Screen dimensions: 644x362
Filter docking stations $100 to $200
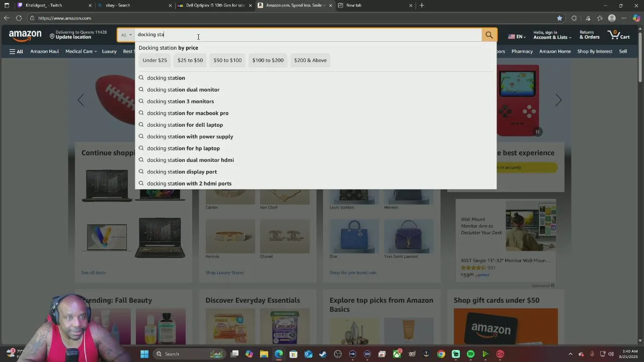tap(268, 60)
